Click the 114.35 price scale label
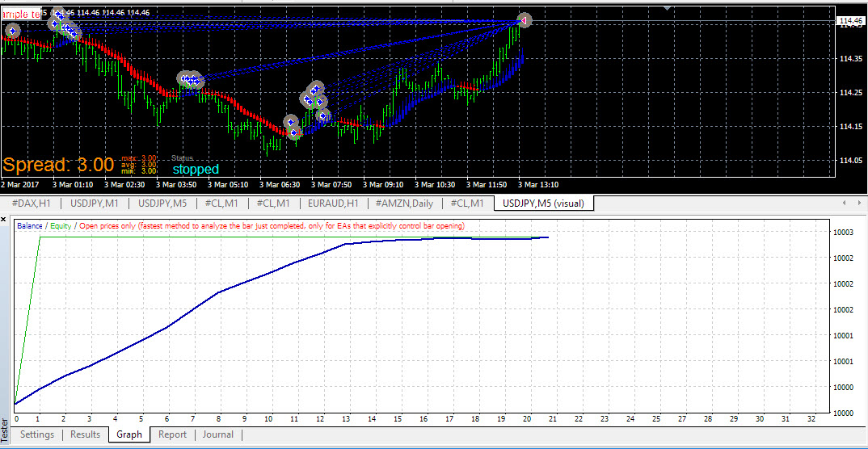The height and width of the screenshot is (449, 868). 851,59
